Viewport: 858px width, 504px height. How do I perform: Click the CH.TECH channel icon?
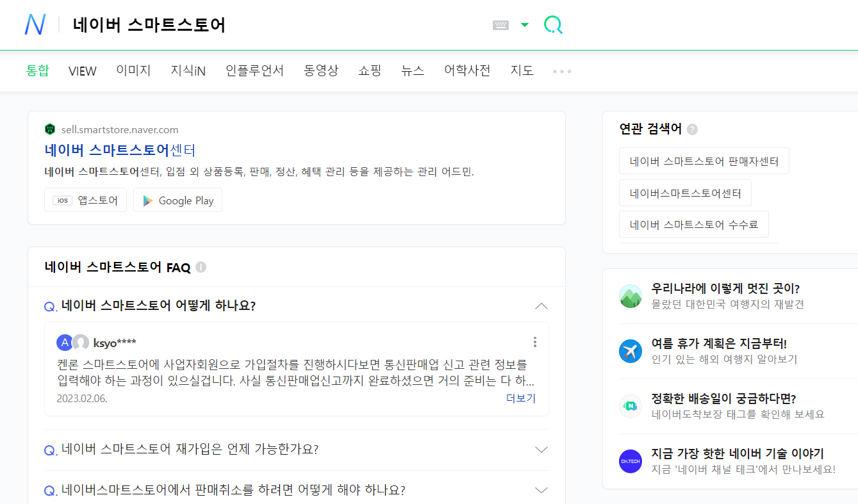[x=631, y=461]
